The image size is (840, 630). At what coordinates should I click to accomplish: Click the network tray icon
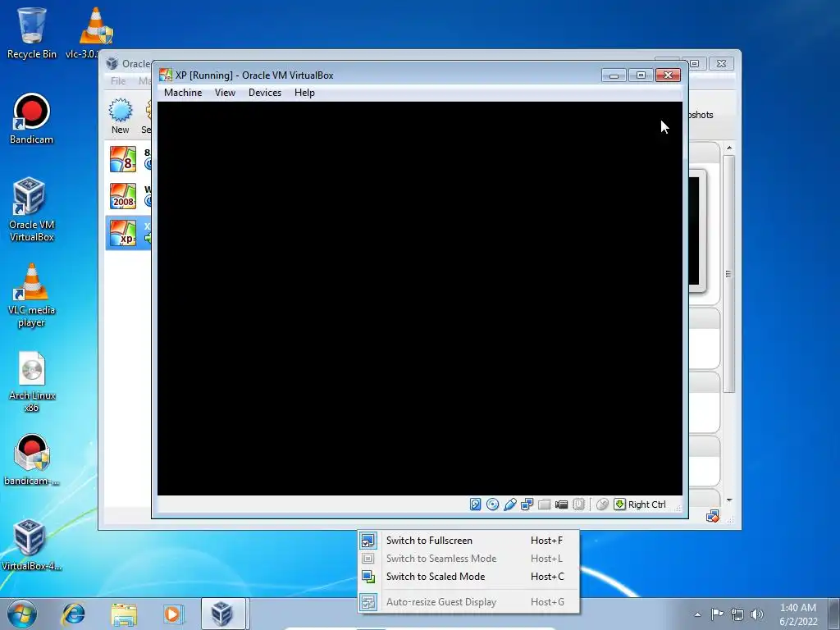click(x=737, y=614)
